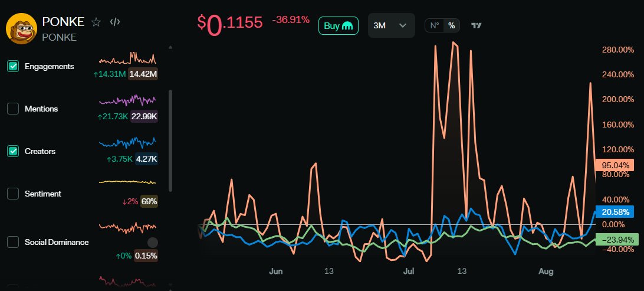
Task: Click the metrics list scrollbar
Action: [170, 140]
